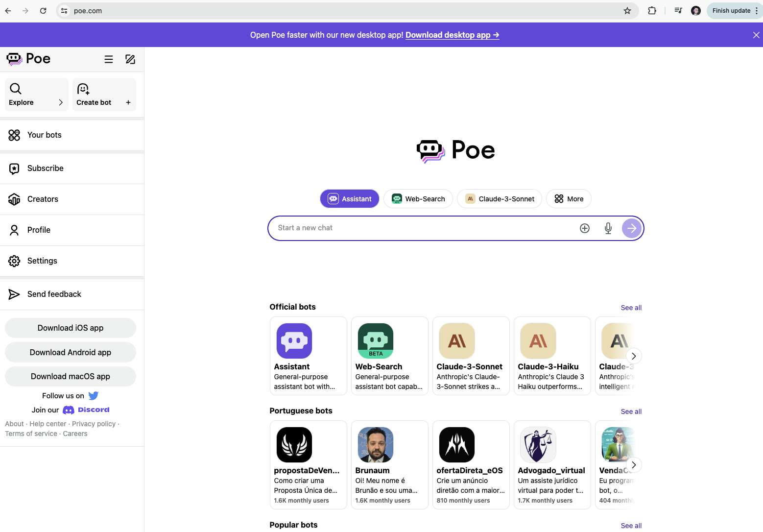Screen dimensions: 763x532
Task: Open the More bots chip
Action: click(569, 199)
